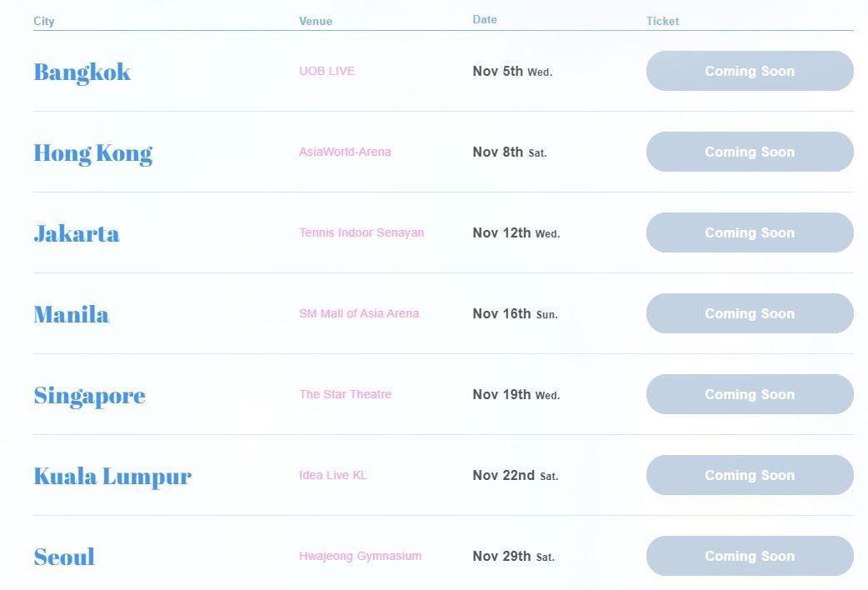
Task: Select the Kuala Lumpur city heading
Action: tap(112, 477)
